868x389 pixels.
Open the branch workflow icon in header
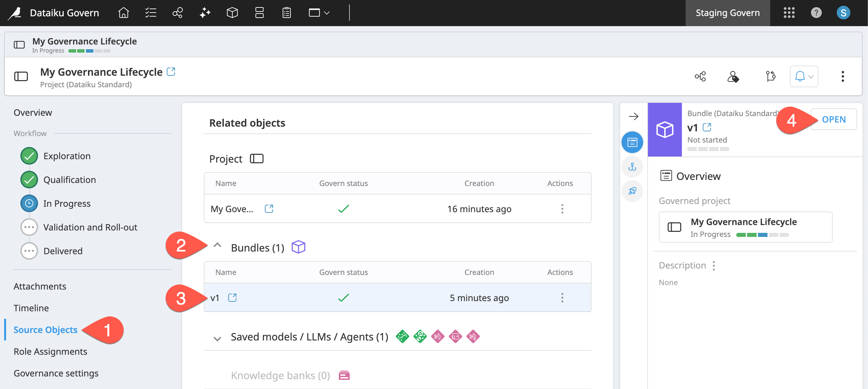coord(771,76)
